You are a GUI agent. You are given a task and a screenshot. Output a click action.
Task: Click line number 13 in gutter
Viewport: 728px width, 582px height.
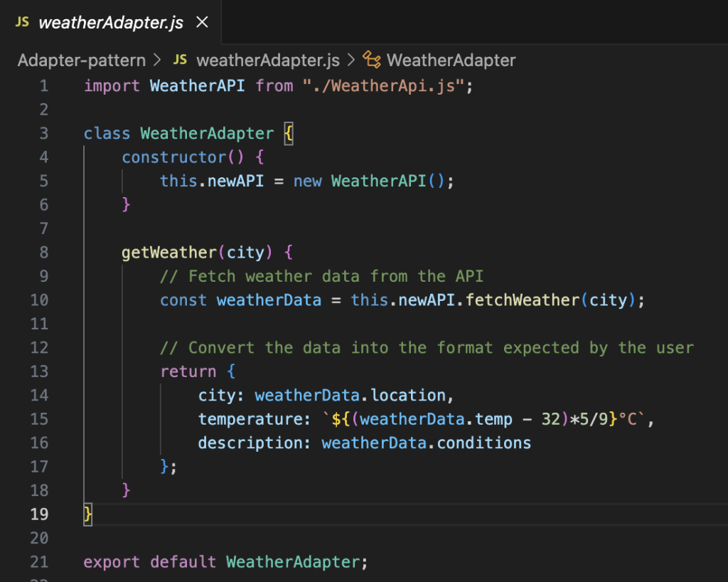click(39, 371)
